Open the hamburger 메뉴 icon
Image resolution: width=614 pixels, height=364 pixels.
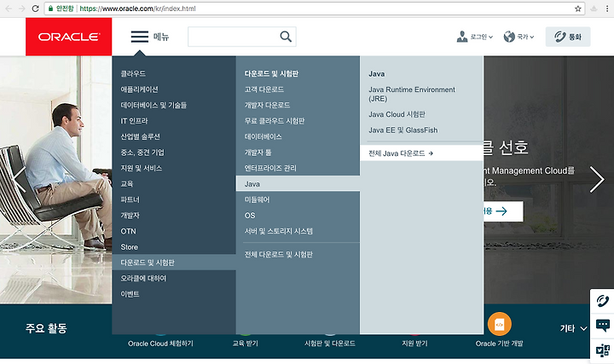pyautogui.click(x=139, y=37)
